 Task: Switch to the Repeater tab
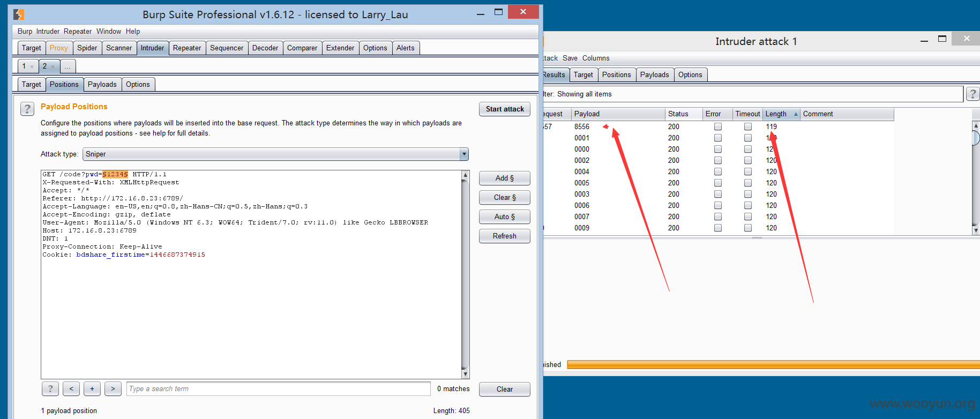coord(187,48)
